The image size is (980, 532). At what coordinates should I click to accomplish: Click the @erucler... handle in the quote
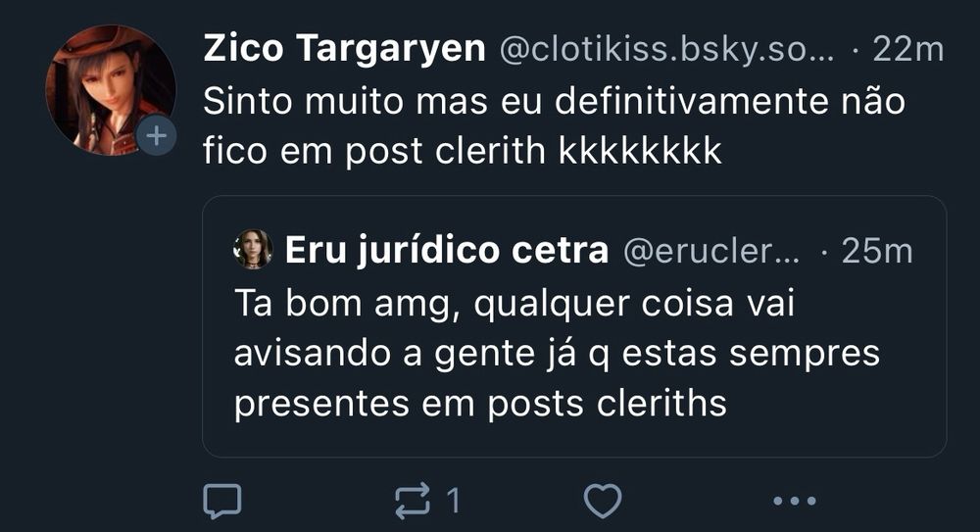[711, 252]
